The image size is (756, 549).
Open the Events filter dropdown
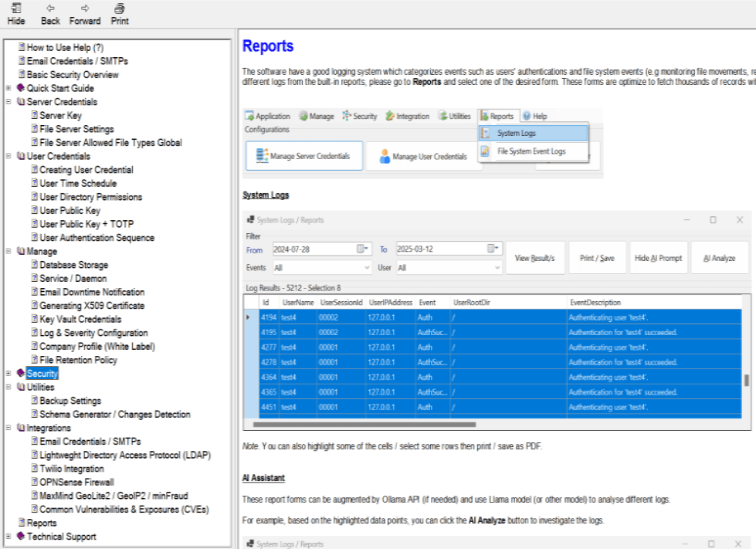click(x=367, y=267)
